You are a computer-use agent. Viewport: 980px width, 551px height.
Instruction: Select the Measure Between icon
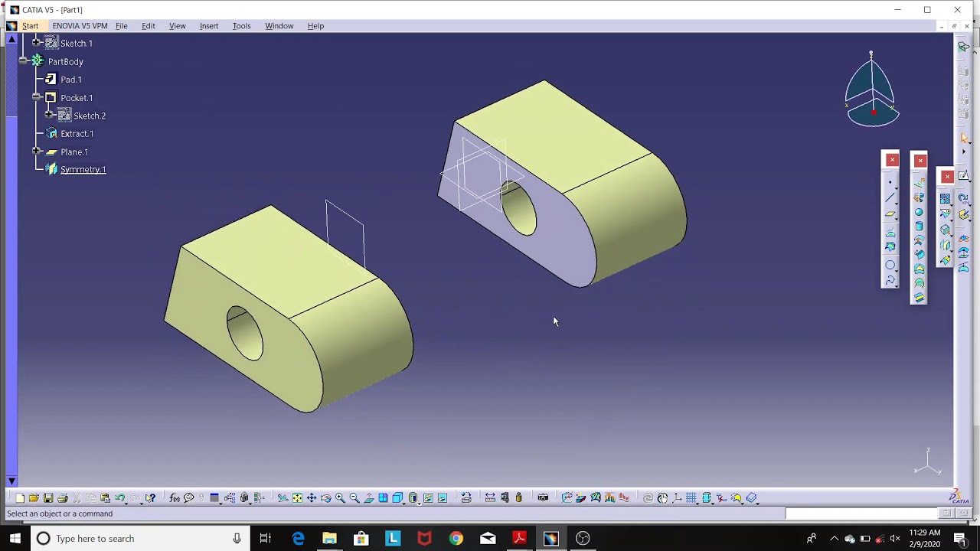click(490, 498)
